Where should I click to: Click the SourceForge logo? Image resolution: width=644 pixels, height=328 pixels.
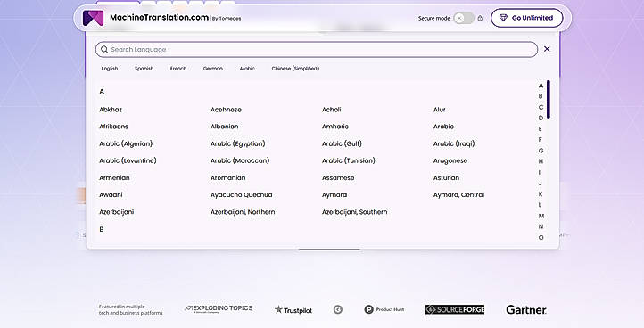pos(455,309)
